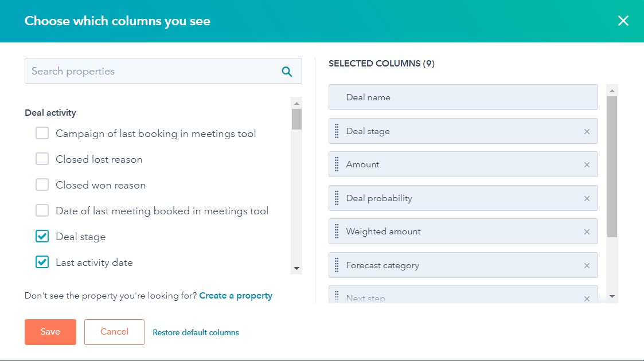Screen dimensions: 644x361
Task: Save the column selection
Action: pyautogui.click(x=50, y=331)
